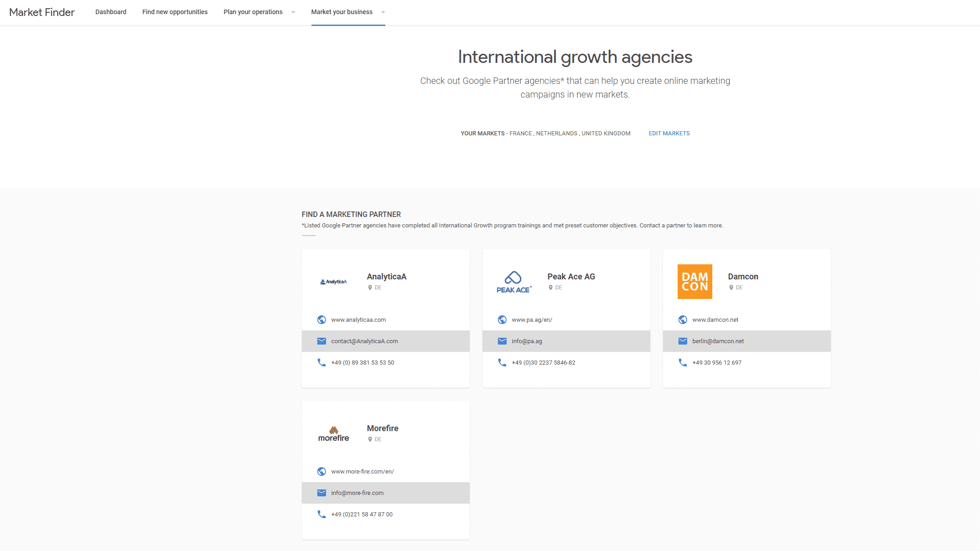
Task: Click the envelope icon next to info@more-fire.com
Action: 321,493
